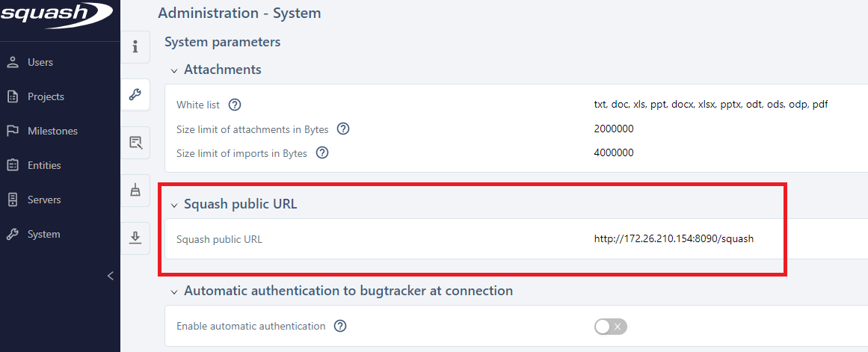This screenshot has height=352, width=868.
Task: Edit the Squash public URL value
Action: click(x=674, y=240)
